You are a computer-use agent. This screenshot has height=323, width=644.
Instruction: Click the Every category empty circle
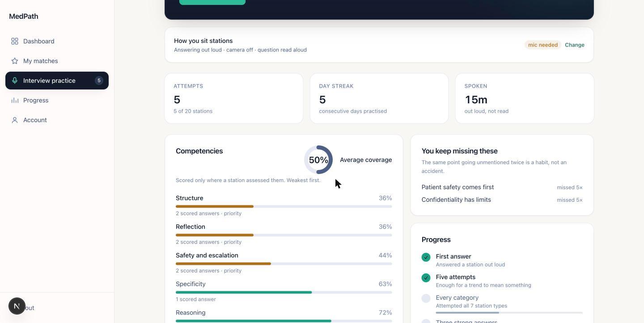(x=426, y=298)
